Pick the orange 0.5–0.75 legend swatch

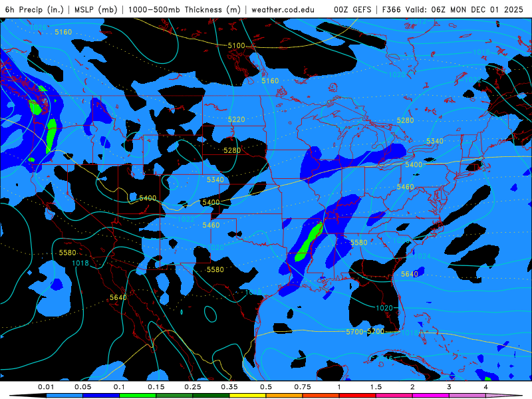(x=285, y=396)
